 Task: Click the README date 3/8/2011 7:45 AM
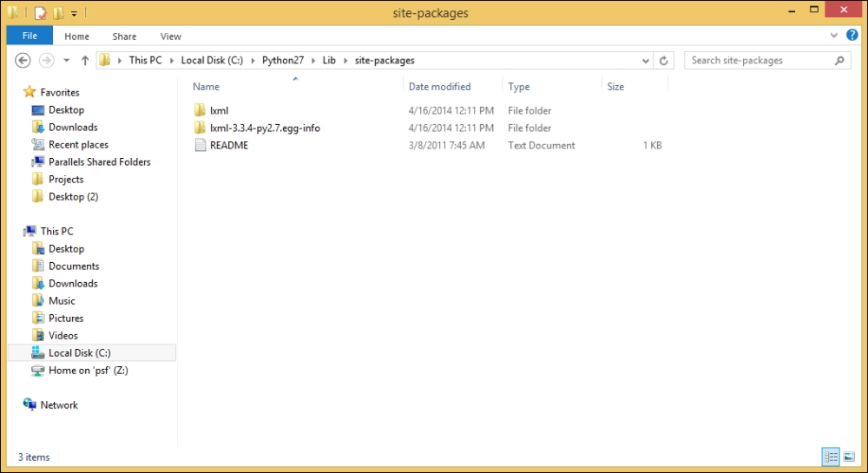[x=447, y=146]
